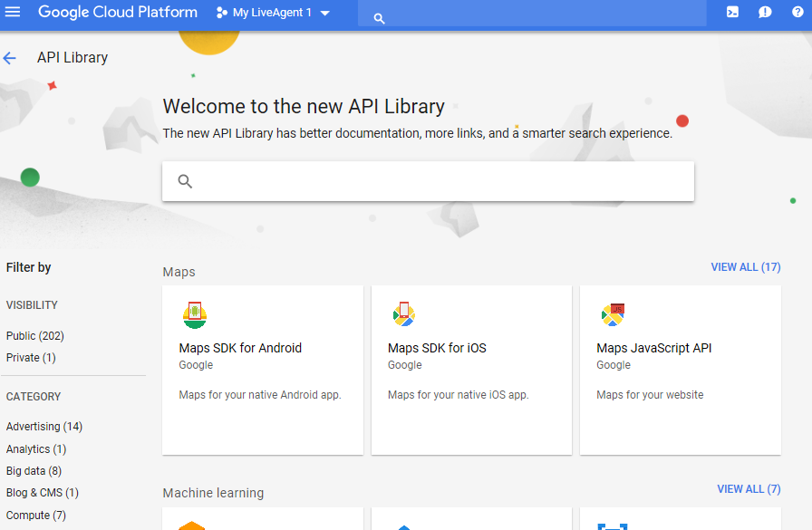The image size is (812, 530).
Task: Filter by Blog & CMS (1) category
Action: point(43,493)
